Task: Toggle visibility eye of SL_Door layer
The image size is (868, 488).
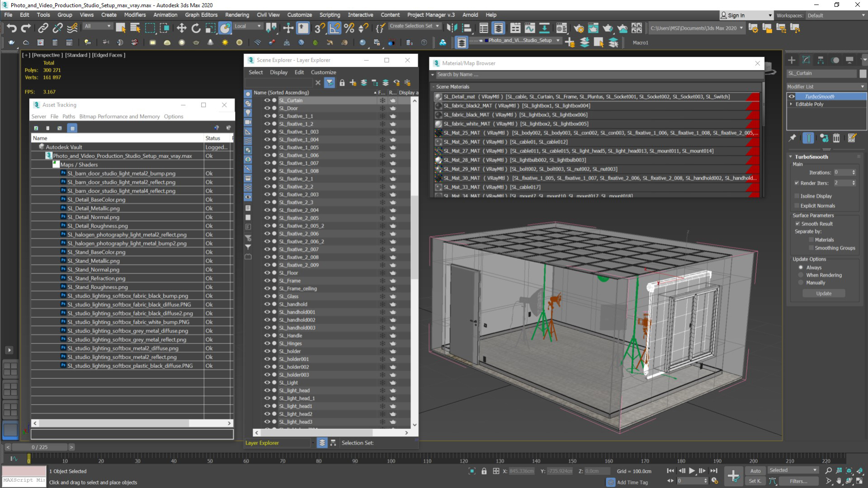Action: 267,108
